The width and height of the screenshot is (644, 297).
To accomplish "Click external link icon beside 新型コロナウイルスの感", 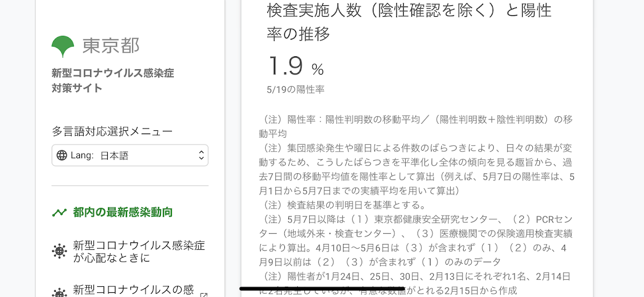I will 204,294.
